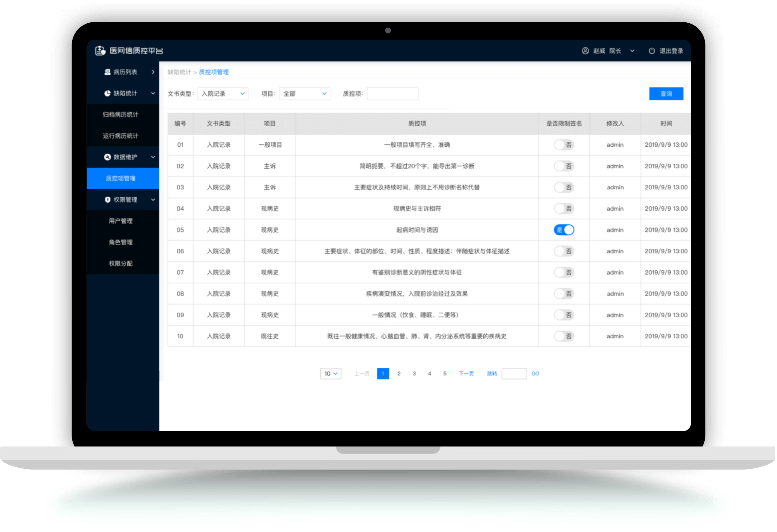Go to page 2
The width and height of the screenshot is (777, 532).
(x=399, y=374)
